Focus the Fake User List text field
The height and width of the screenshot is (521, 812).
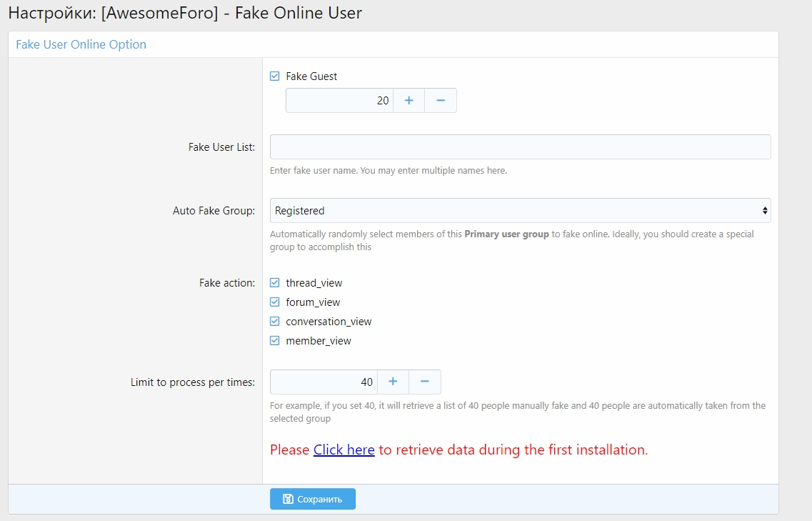click(x=520, y=147)
